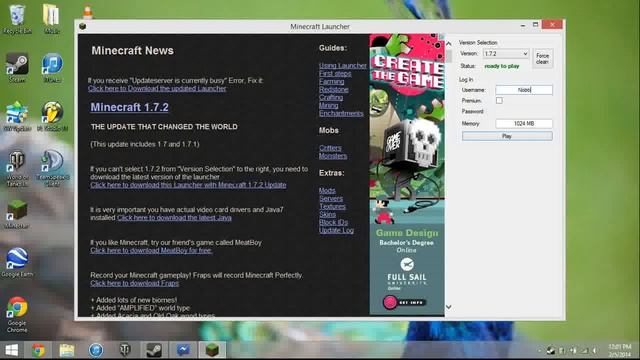Open the Critters mobs link

coord(330,148)
